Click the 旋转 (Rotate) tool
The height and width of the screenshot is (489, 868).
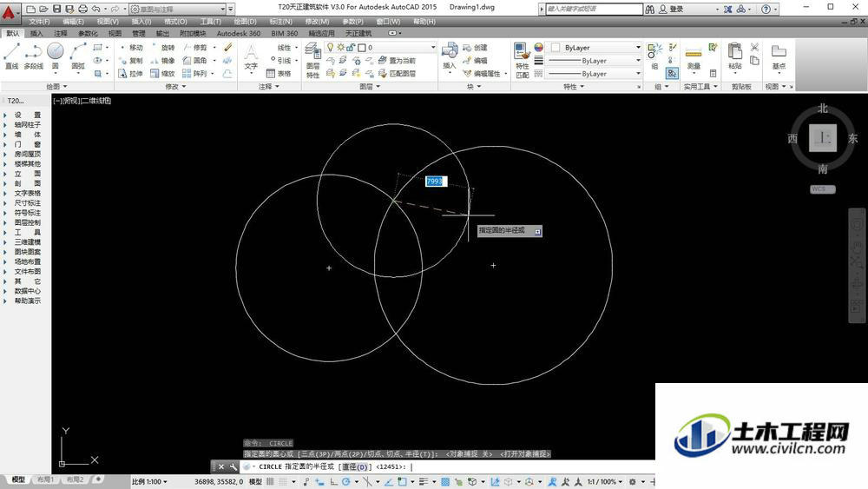163,48
